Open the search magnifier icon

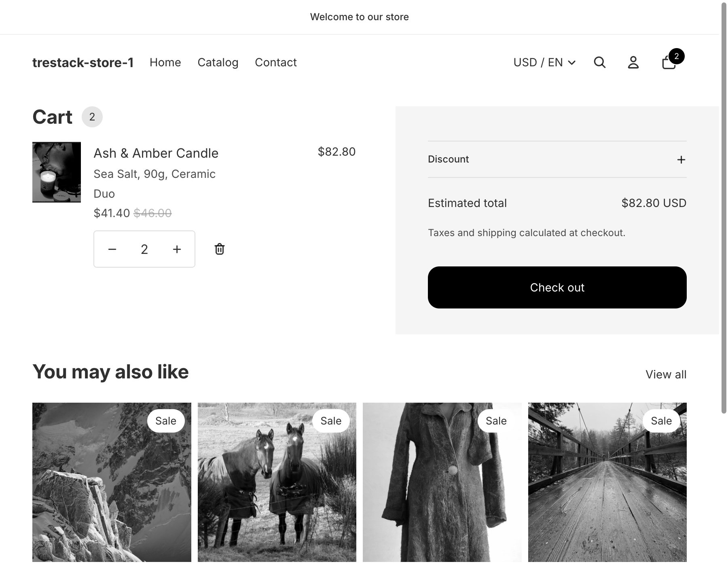click(599, 62)
